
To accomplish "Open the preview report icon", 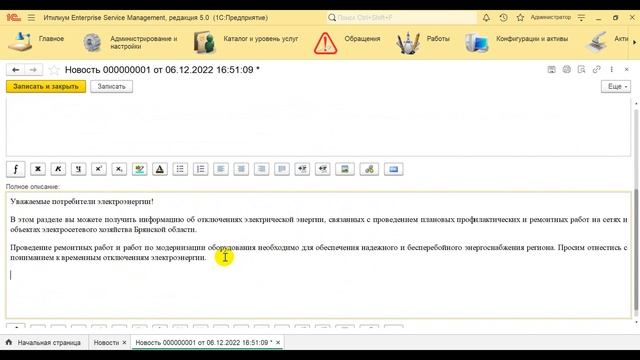I will click(582, 69).
